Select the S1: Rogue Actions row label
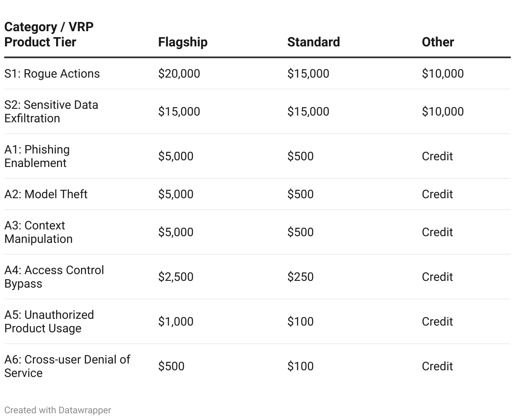The image size is (515, 420). (52, 74)
